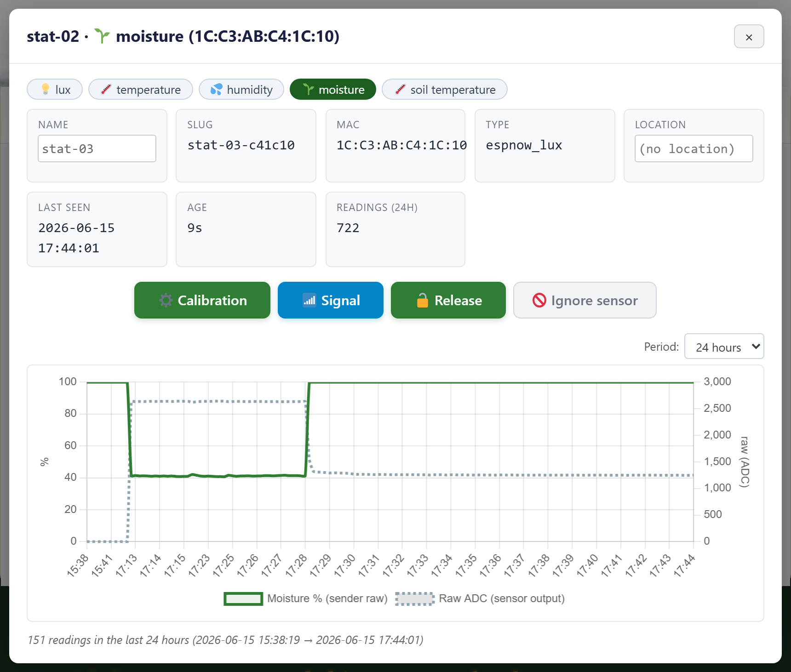Close the sensor detail dialog

coord(749,36)
